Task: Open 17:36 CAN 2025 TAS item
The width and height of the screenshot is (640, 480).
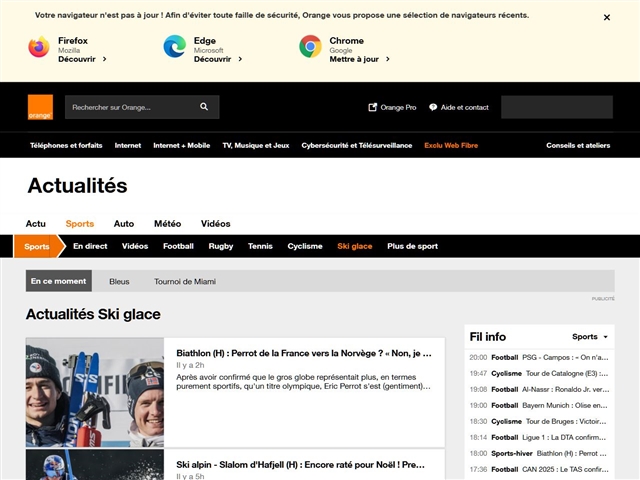Action: [539, 469]
